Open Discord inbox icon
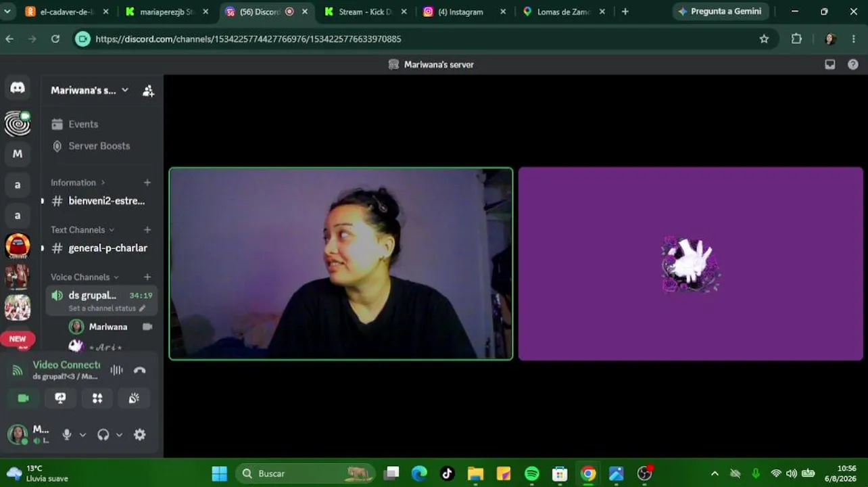This screenshot has height=487, width=868. coord(830,64)
